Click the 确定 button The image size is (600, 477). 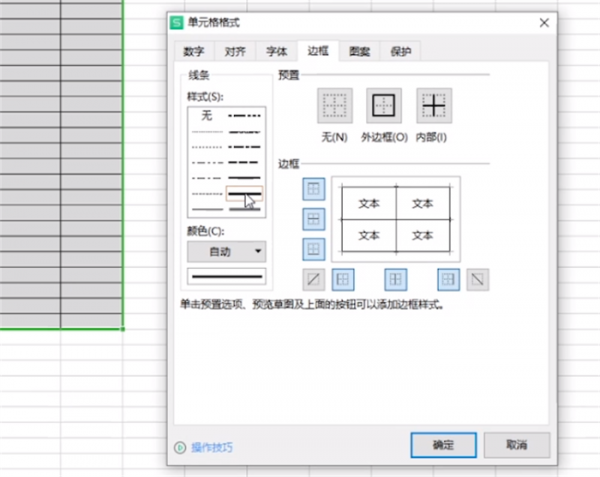[443, 444]
